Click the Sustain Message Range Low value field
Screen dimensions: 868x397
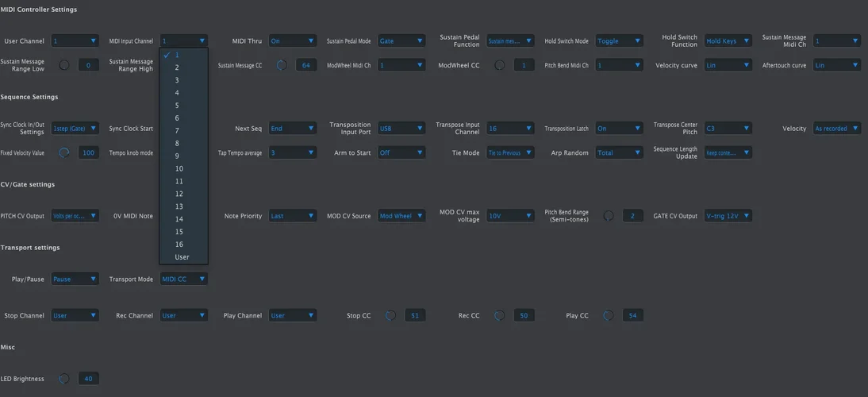click(x=89, y=65)
